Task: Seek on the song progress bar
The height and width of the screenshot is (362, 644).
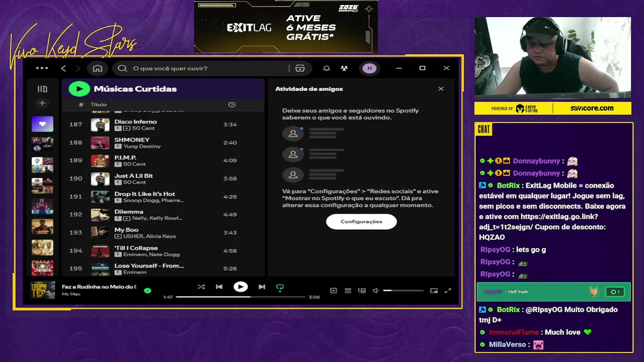Action: [x=240, y=297]
